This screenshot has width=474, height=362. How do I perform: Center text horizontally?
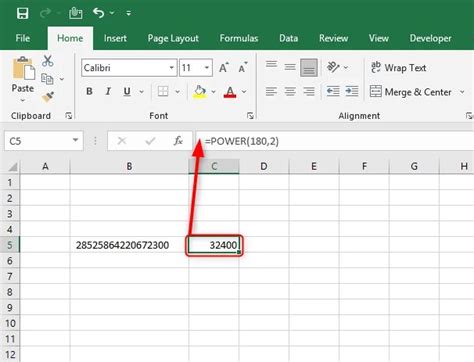(x=290, y=91)
